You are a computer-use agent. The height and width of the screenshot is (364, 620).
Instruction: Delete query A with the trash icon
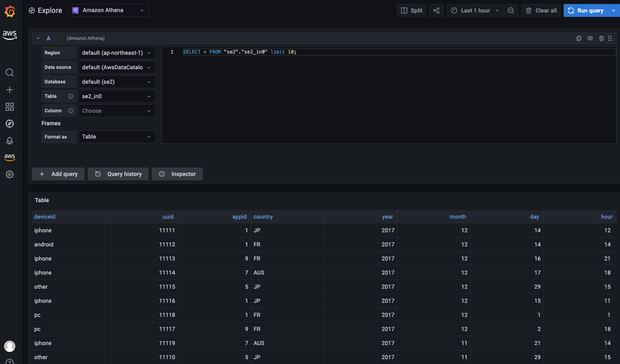tap(601, 38)
